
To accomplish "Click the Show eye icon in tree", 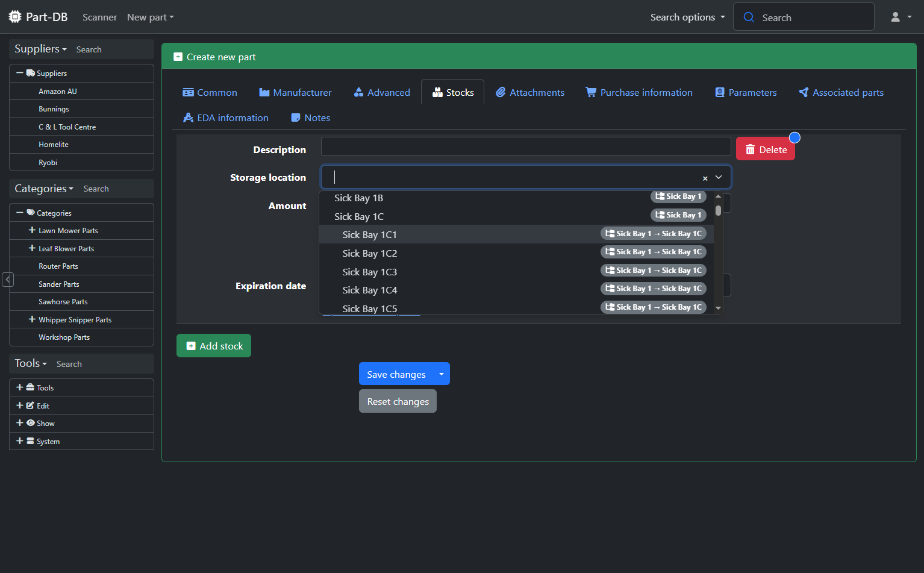I will 30,423.
